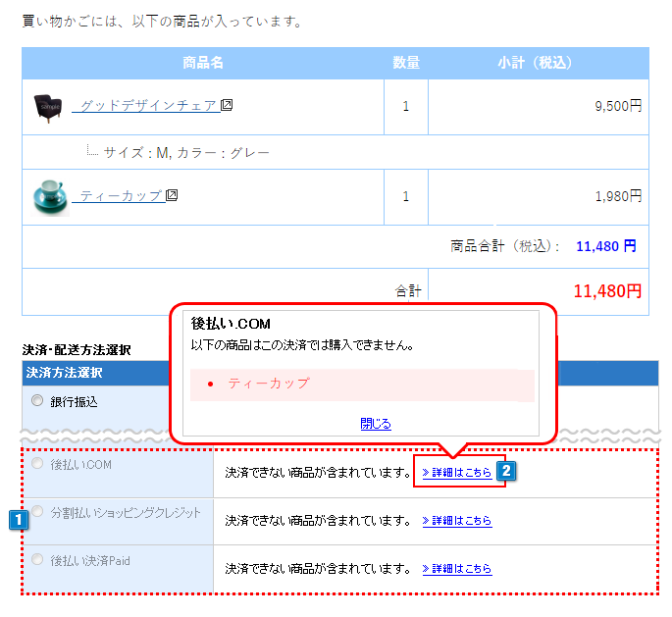Screen dimensions: 672x617
Task: Click quantity 1 in the chair row
Action: (x=406, y=106)
